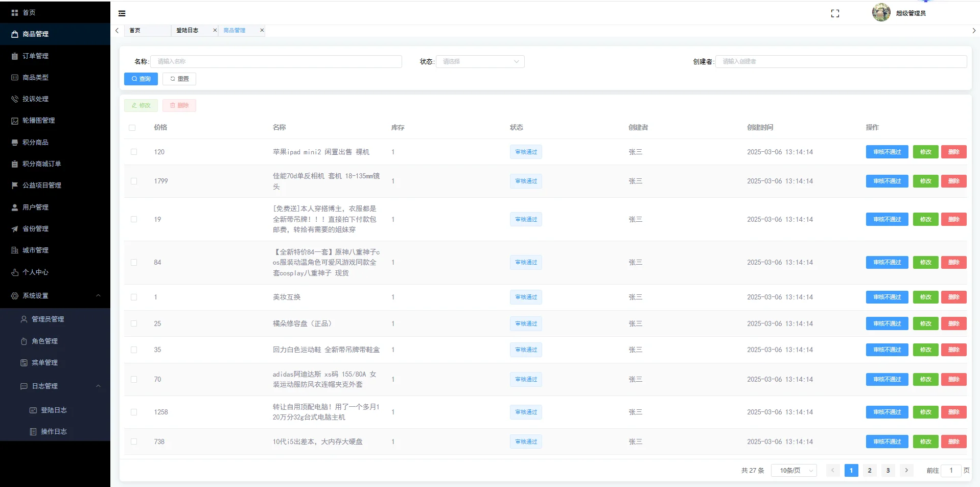Click the 查询 search button
The height and width of the screenshot is (487, 980).
141,79
